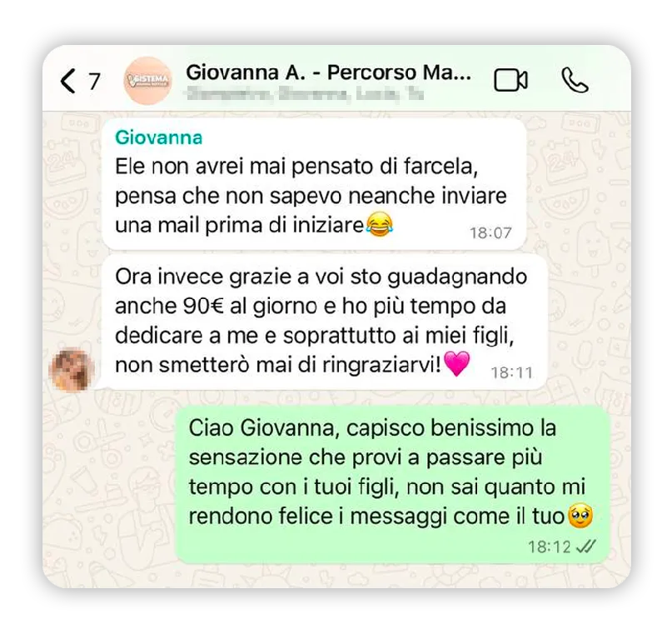Tap the green Giovanna sender name
This screenshot has height=624, width=672.
coord(158,137)
